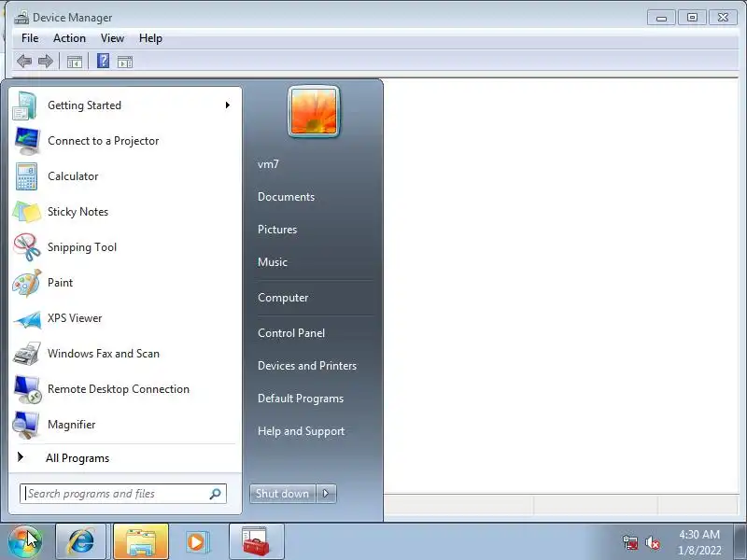
Task: Click the Start orb button
Action: point(25,541)
